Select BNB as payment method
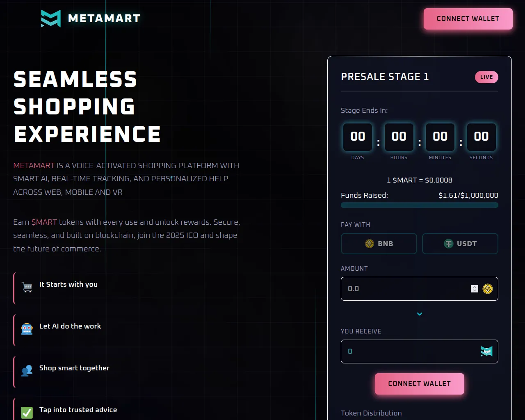Image resolution: width=525 pixels, height=420 pixels. [x=379, y=244]
